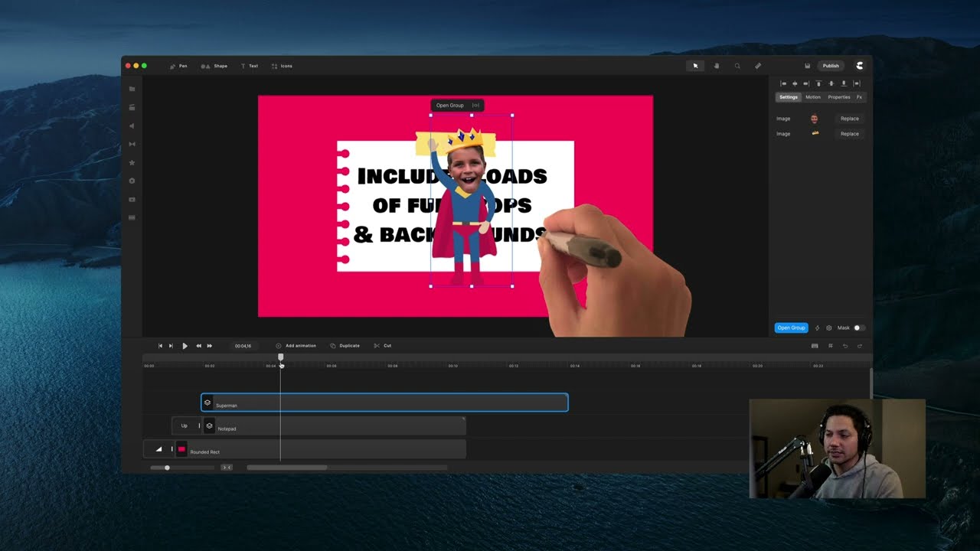Select the Shape tool

tap(214, 66)
